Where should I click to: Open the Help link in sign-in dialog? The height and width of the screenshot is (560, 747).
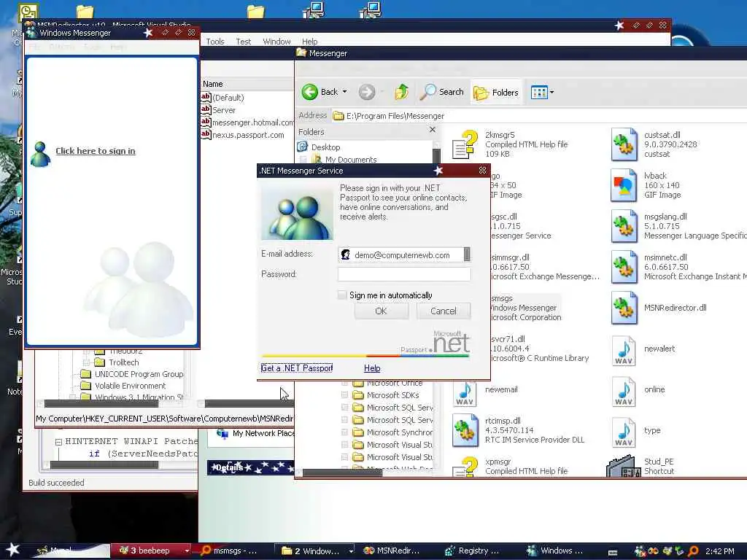click(372, 368)
